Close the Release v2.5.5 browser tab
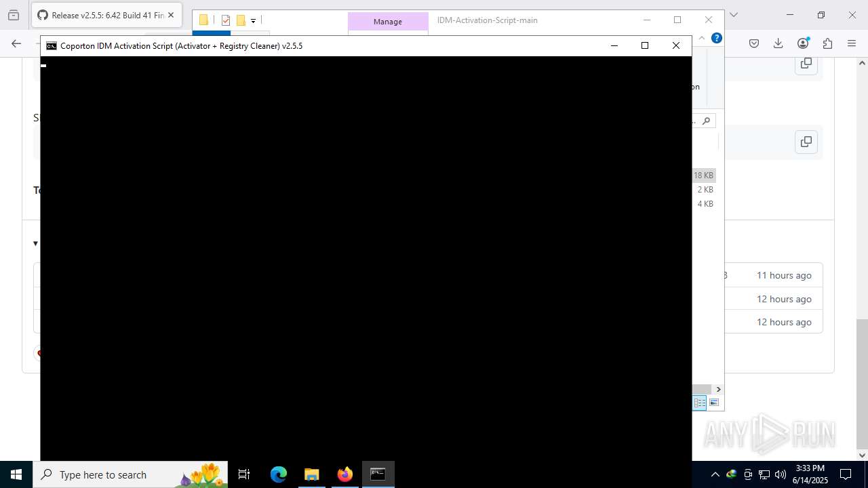Screen dimensions: 868x488 [x=170, y=15]
